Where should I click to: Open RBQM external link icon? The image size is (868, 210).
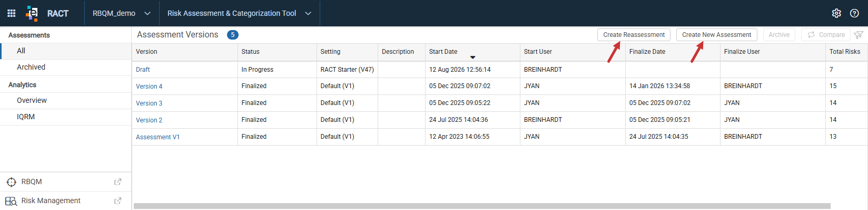coord(118,182)
